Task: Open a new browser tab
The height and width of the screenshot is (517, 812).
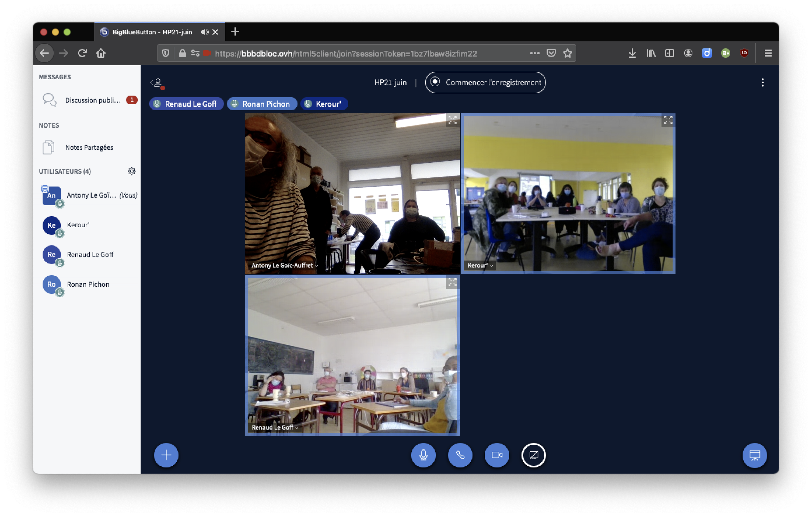Action: tap(235, 32)
